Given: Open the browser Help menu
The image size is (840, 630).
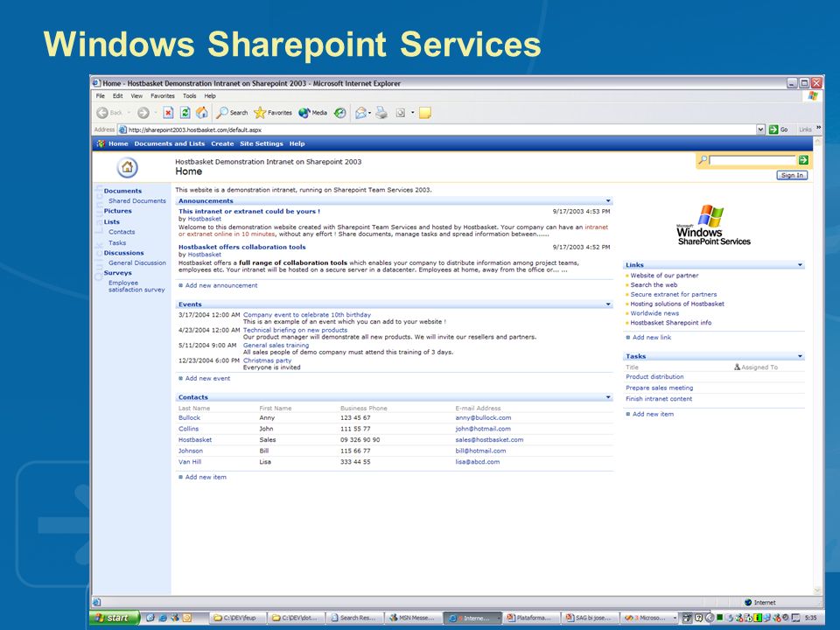Looking at the screenshot, I should (x=210, y=96).
